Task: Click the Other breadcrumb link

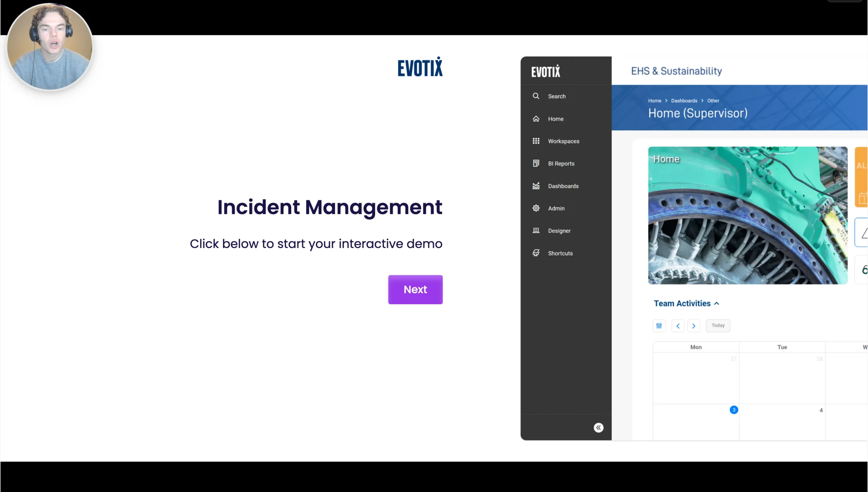Action: pos(713,101)
